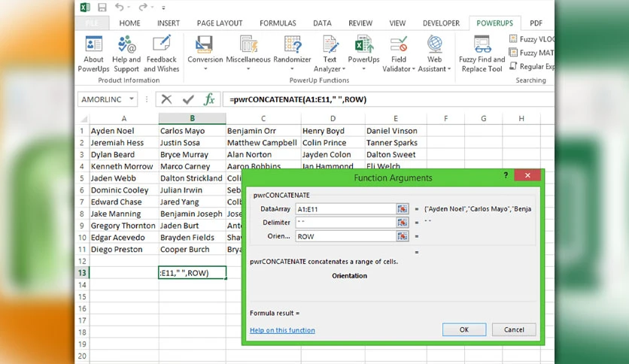Image resolution: width=629 pixels, height=364 pixels.
Task: Select the Fuzzy MATCH function
Action: click(531, 53)
